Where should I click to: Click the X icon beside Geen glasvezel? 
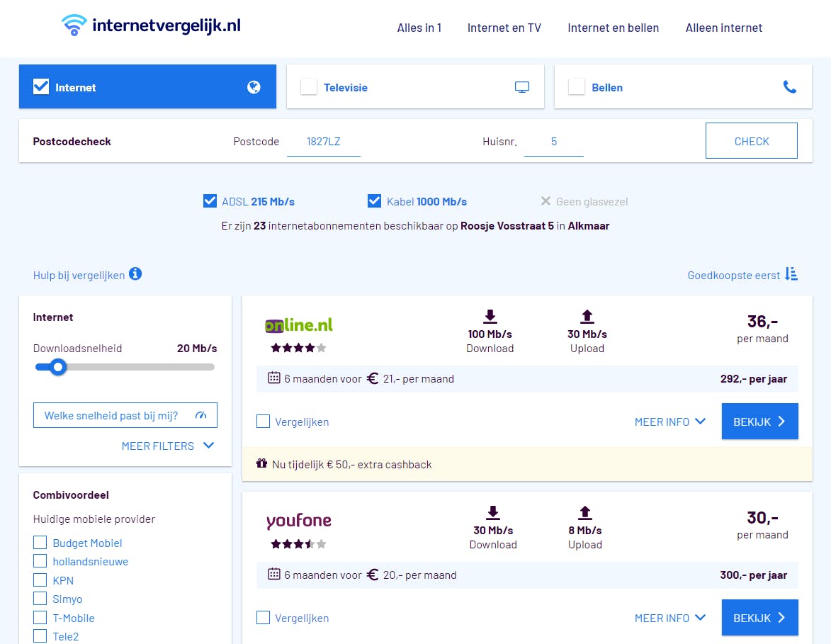point(545,201)
